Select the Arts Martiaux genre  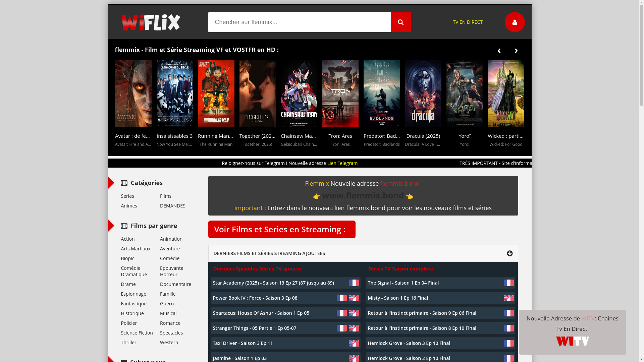coord(136,249)
